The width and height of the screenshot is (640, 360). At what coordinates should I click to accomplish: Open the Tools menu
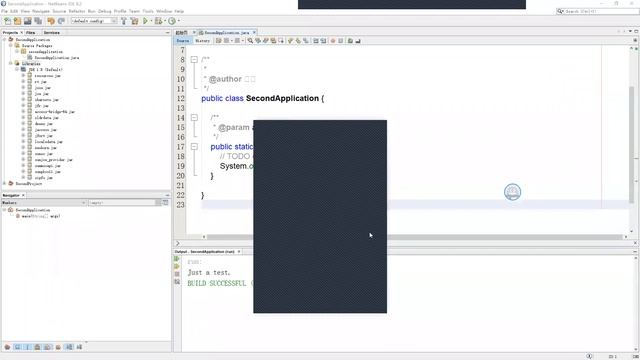[x=148, y=11]
